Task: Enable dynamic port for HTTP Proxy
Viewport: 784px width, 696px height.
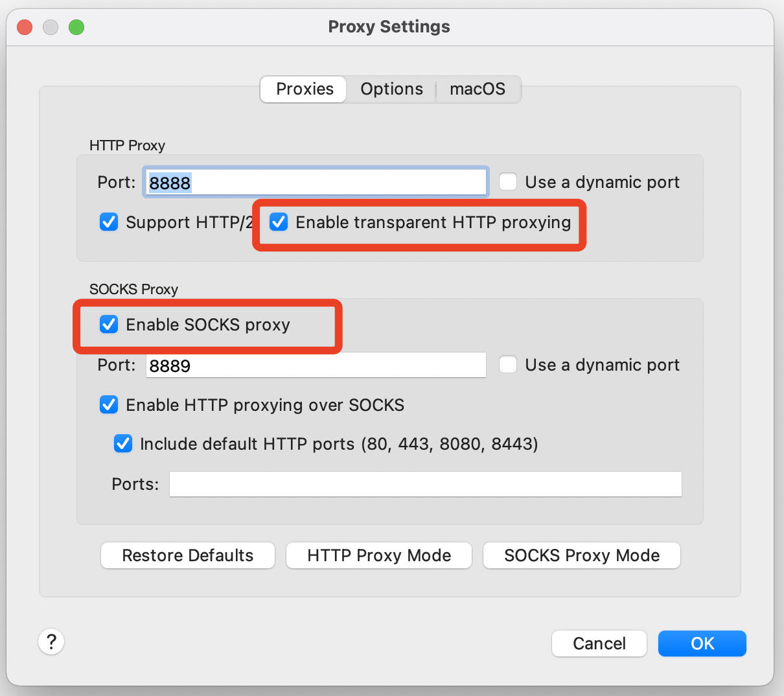Action: pyautogui.click(x=508, y=182)
